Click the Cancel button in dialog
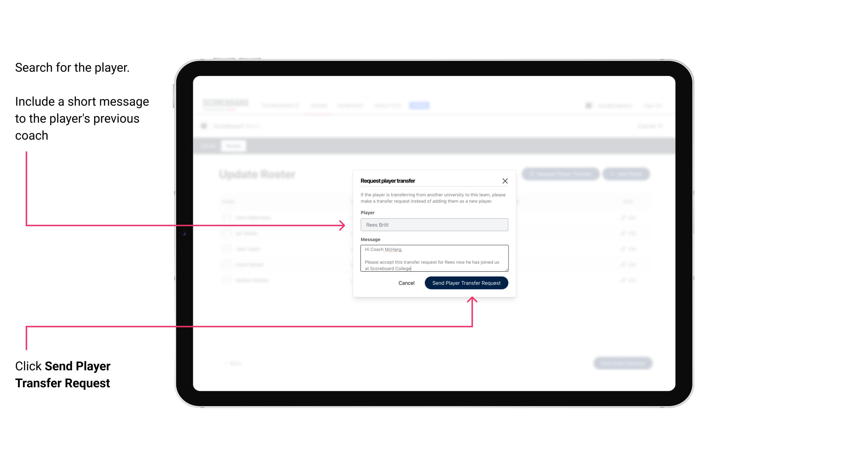This screenshot has height=467, width=868. [x=406, y=282]
